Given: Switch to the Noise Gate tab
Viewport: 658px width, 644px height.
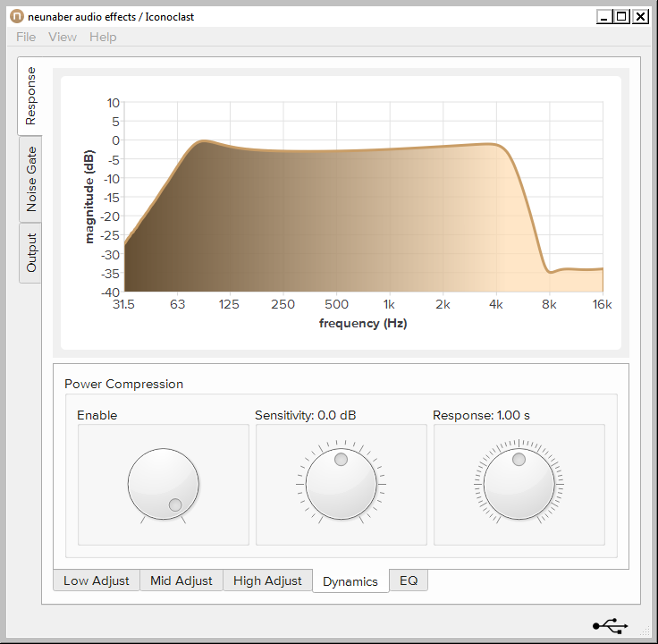Looking at the screenshot, I should (x=30, y=179).
